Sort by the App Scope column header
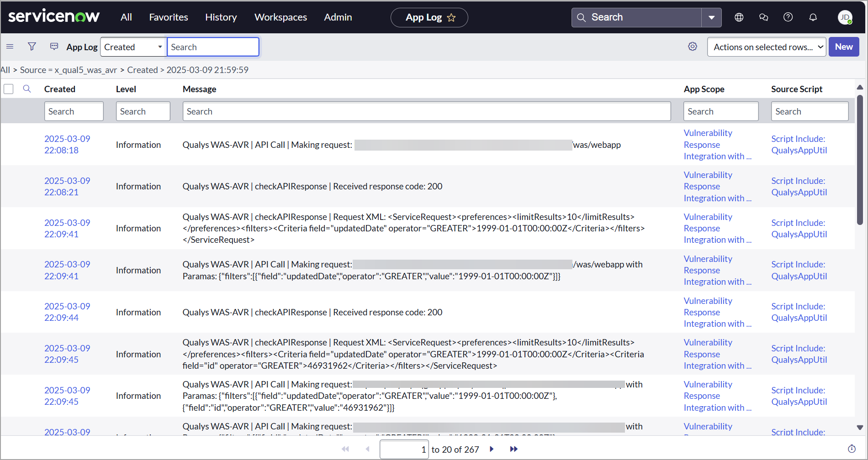 coord(704,89)
